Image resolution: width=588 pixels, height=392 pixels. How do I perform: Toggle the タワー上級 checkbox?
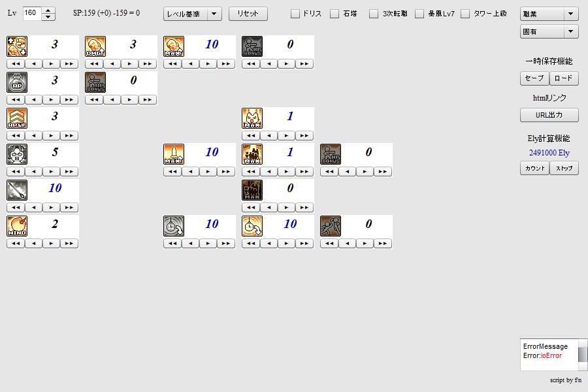(x=465, y=14)
